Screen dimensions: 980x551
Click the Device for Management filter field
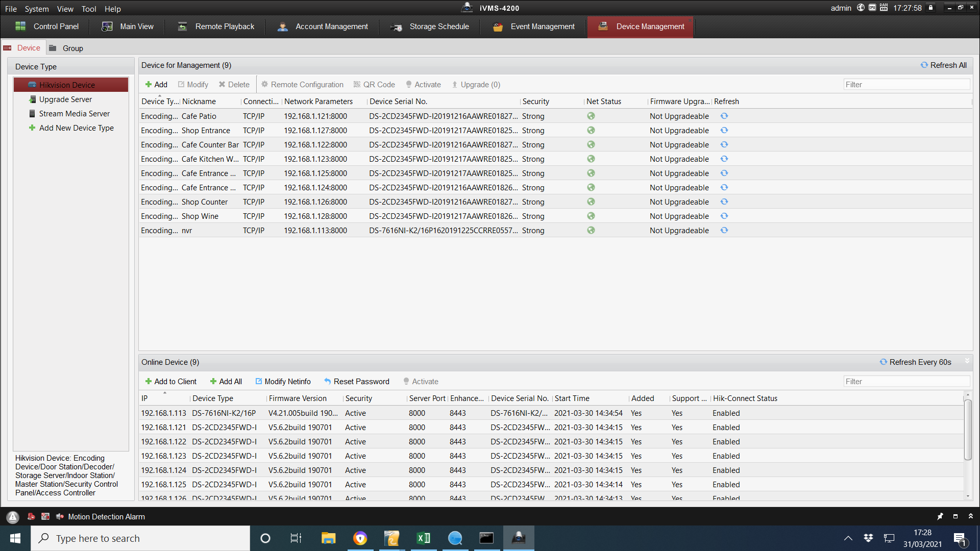[x=906, y=85]
